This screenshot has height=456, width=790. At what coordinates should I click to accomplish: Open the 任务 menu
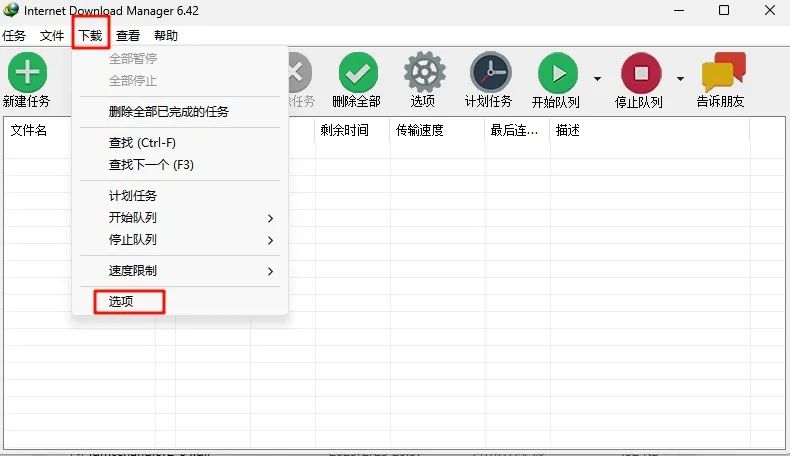(x=14, y=36)
